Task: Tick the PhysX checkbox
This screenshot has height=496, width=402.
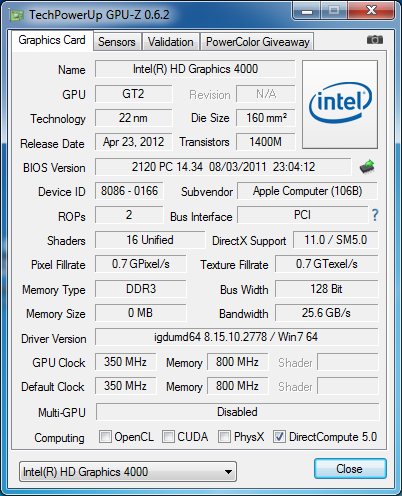Action: click(224, 437)
